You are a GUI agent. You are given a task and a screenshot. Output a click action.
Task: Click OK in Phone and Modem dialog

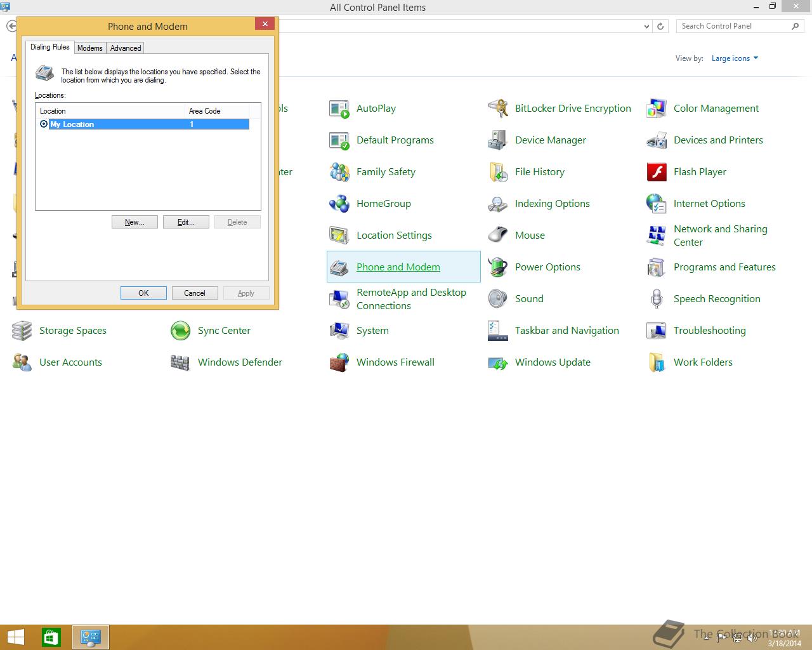(143, 293)
